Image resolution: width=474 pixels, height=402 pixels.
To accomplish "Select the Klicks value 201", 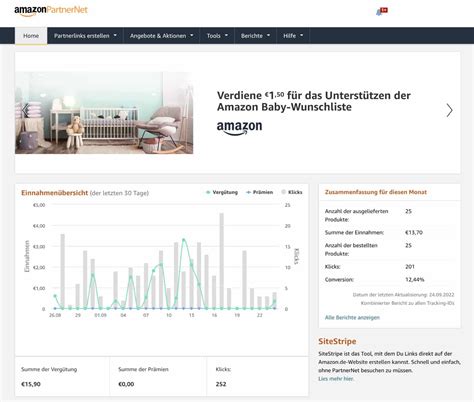I will click(x=410, y=267).
